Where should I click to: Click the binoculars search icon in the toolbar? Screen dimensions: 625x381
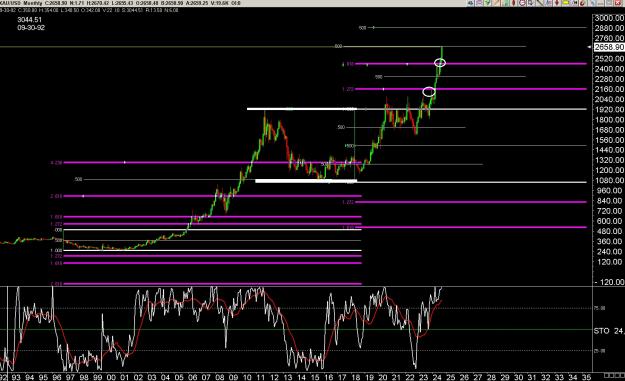(470, 3)
